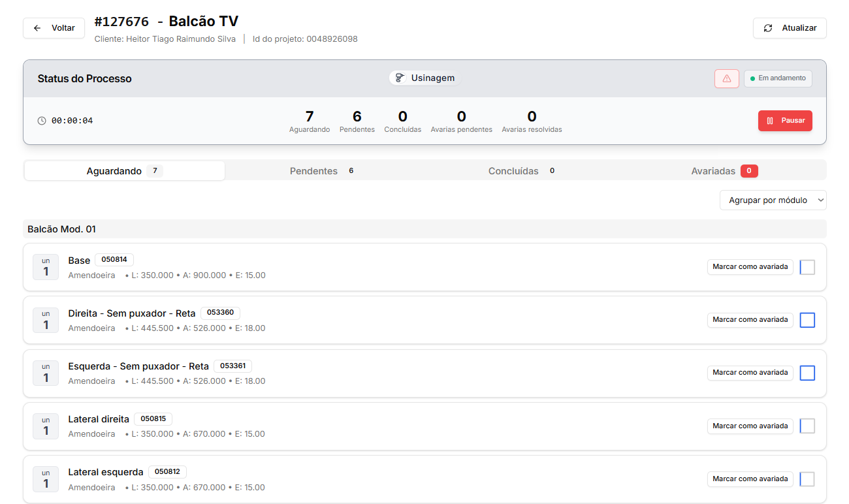This screenshot has width=849, height=504.
Task: Click the Usinagem drill icon badge
Action: tap(400, 78)
